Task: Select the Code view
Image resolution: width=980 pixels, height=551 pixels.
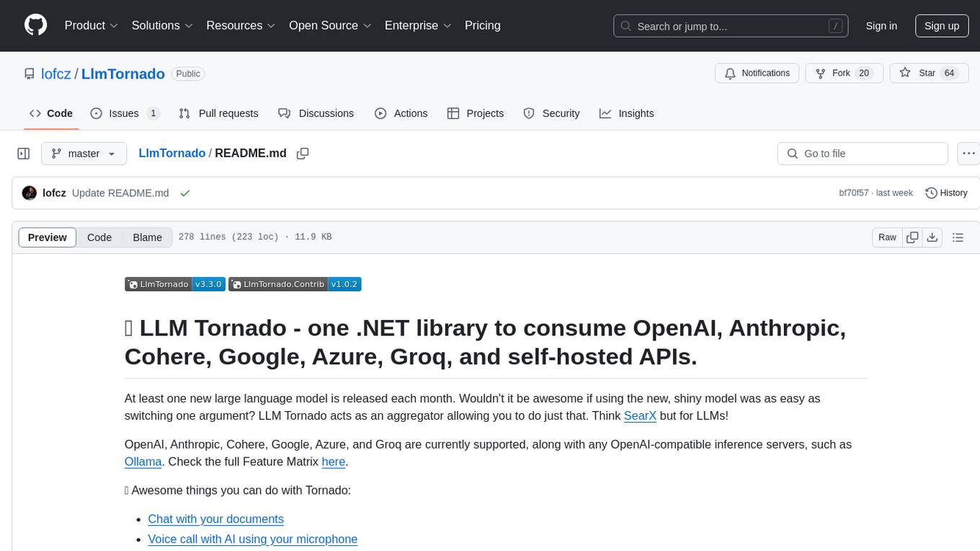Action: (99, 237)
